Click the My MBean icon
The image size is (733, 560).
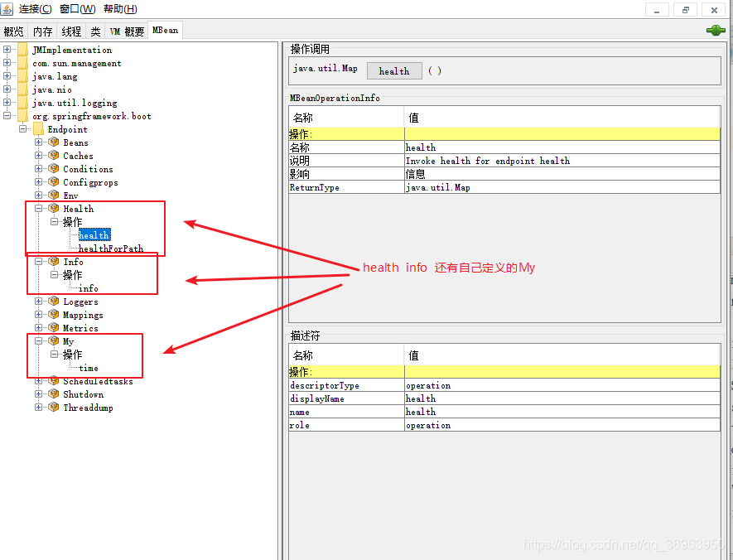[x=54, y=340]
